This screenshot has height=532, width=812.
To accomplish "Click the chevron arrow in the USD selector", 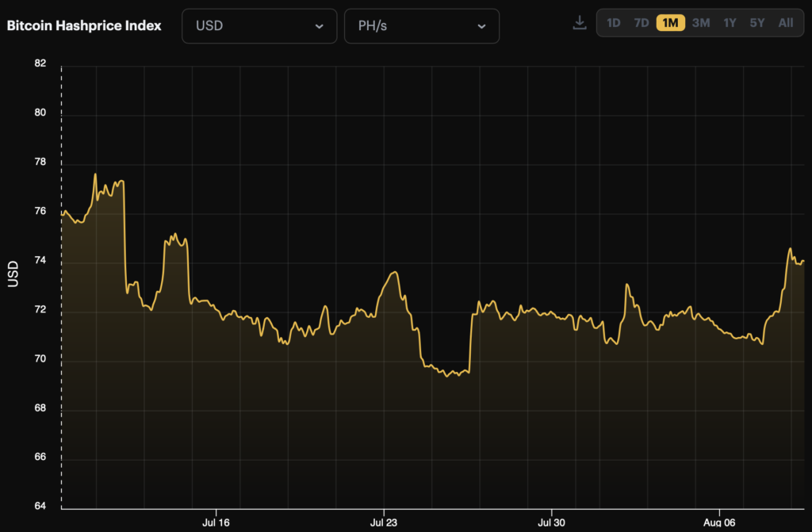I will tap(319, 26).
